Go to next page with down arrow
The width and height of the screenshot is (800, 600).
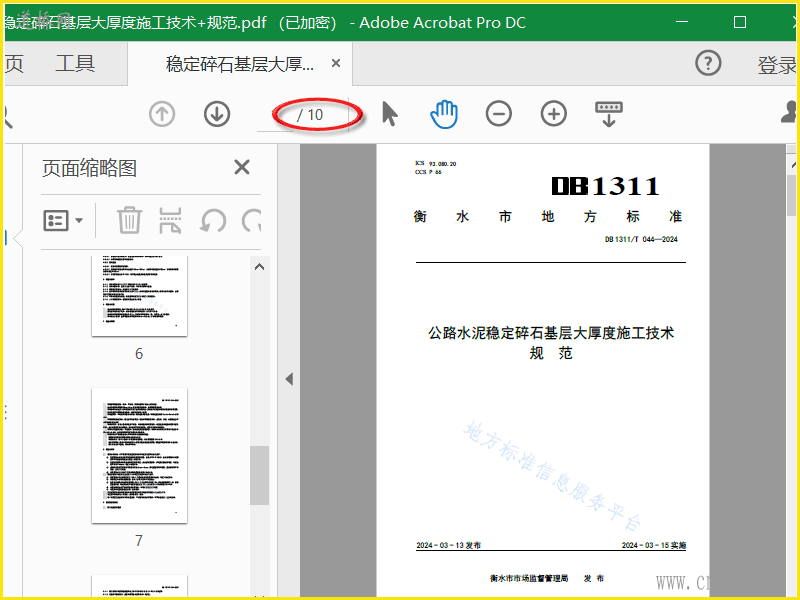217,114
